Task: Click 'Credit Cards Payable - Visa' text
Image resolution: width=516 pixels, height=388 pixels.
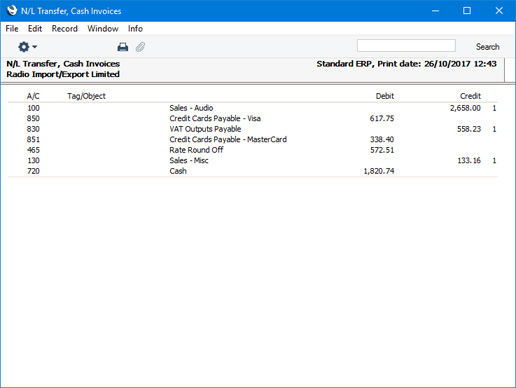Action: click(215, 118)
